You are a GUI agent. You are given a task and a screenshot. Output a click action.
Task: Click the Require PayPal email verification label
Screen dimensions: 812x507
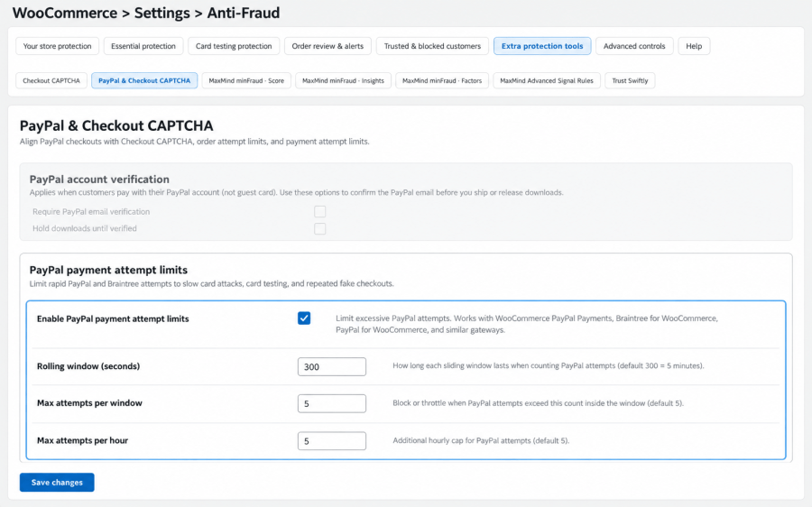pyautogui.click(x=91, y=212)
